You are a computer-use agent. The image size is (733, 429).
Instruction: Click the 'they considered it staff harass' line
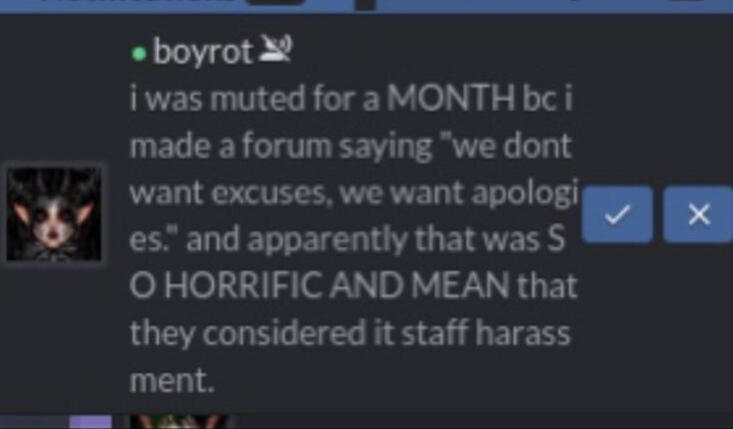coord(350,334)
